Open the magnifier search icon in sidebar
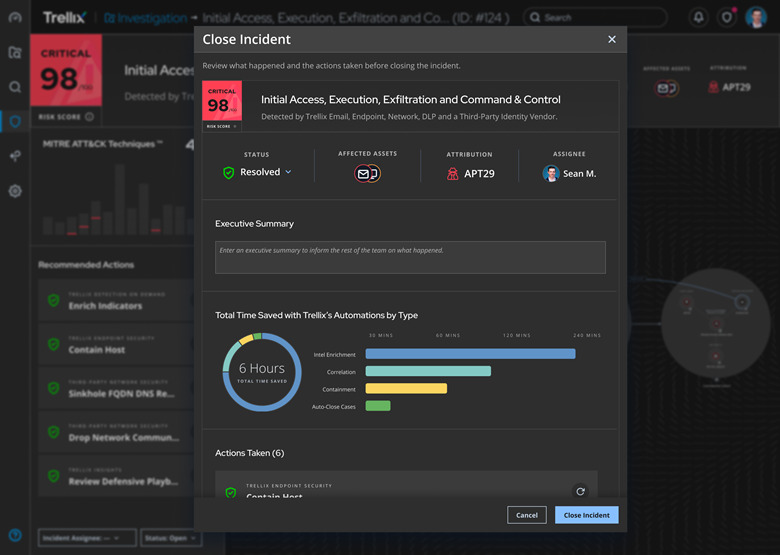 (15, 87)
